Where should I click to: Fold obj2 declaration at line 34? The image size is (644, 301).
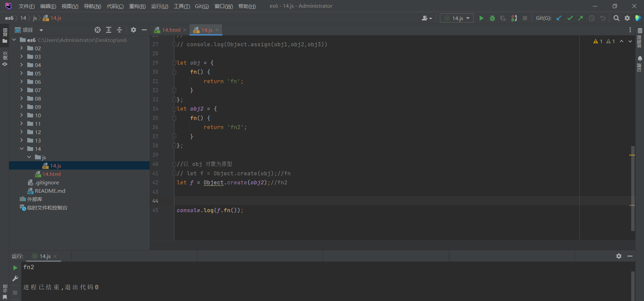174,109
